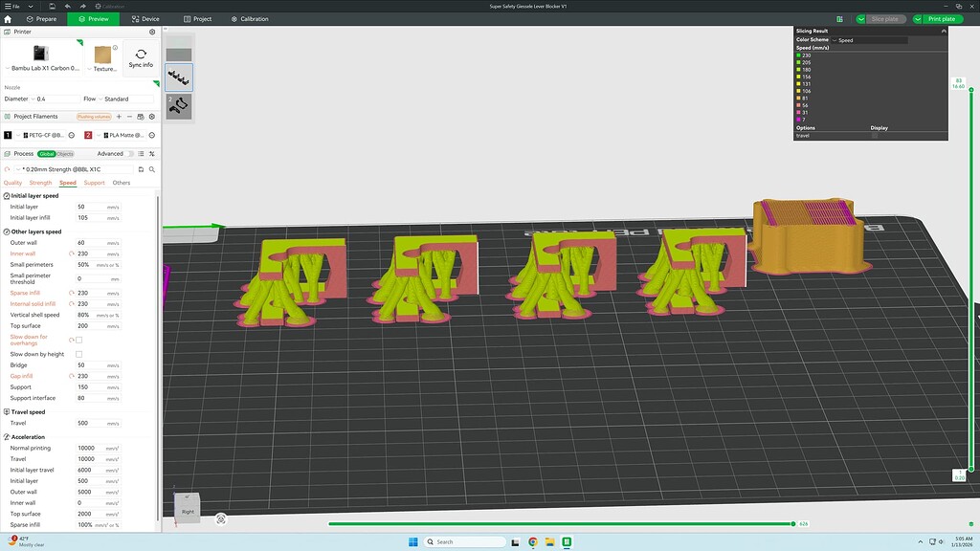This screenshot has height=551, width=980.
Task: Open Chrome from the taskbar
Action: point(532,541)
